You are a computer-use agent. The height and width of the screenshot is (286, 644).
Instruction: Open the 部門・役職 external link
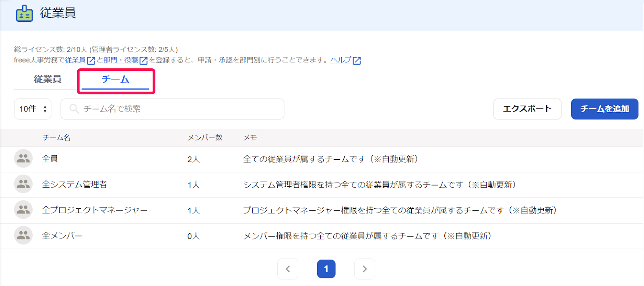pos(121,60)
